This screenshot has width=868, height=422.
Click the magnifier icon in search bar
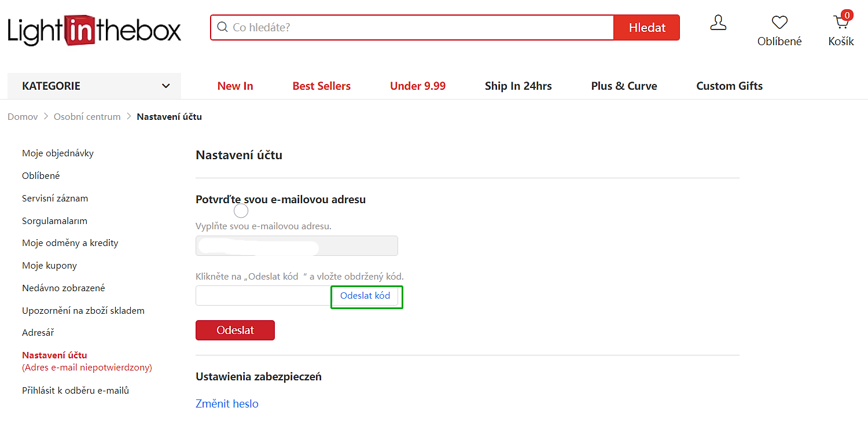[222, 27]
